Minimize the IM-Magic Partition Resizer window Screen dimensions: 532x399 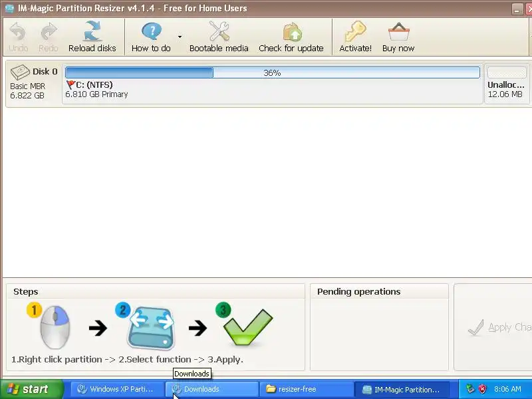point(517,9)
